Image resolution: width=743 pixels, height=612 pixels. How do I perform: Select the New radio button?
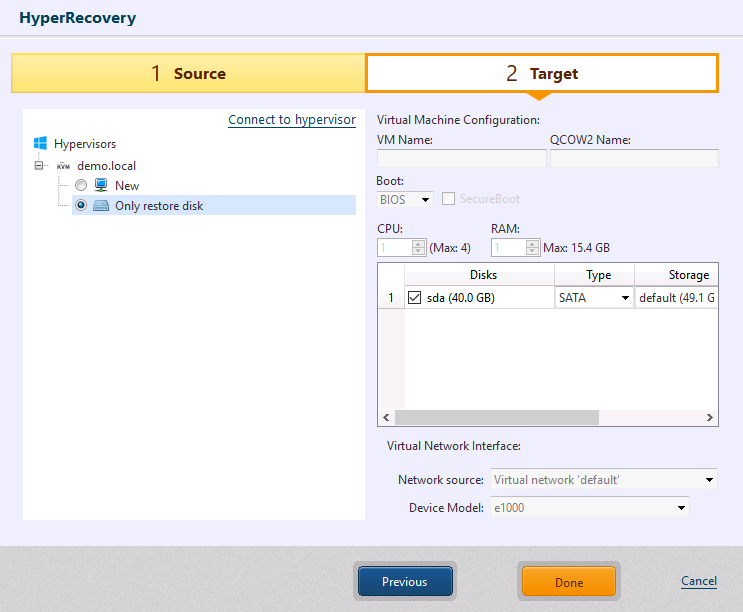(81, 185)
